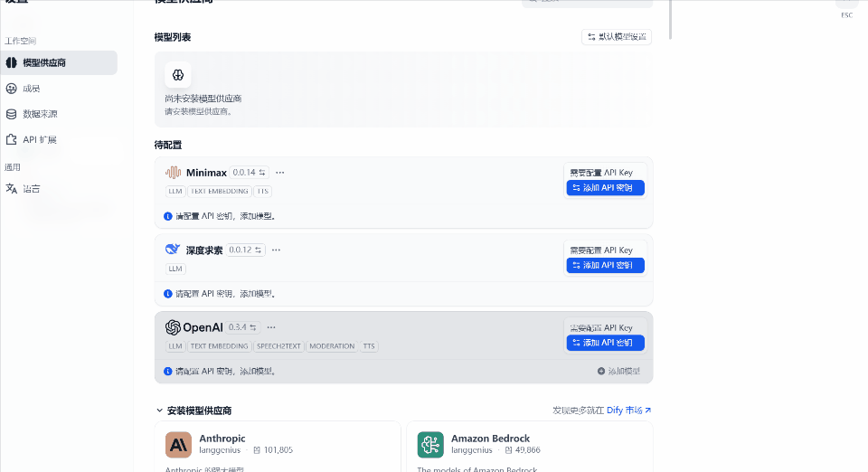The height and width of the screenshot is (472, 868).
Task: Open Minimax more options ellipsis
Action: pyautogui.click(x=280, y=173)
